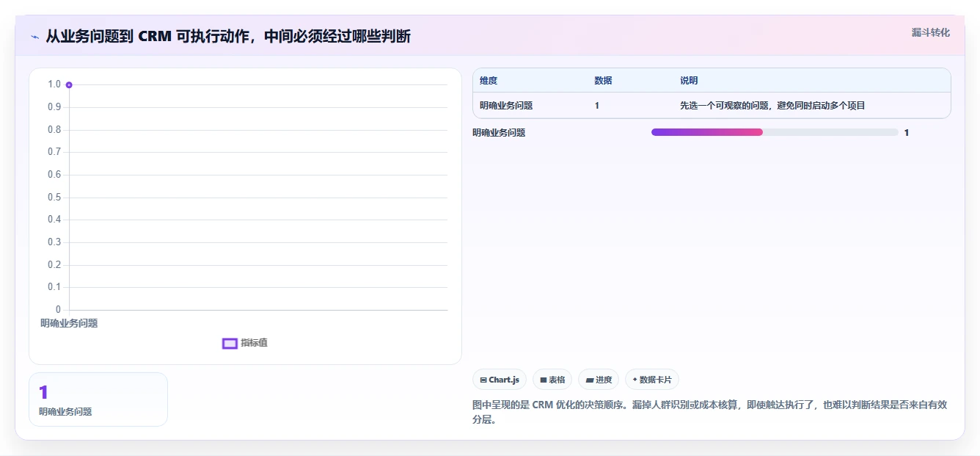Click the 漏斗转化 tag in the header

click(930, 32)
